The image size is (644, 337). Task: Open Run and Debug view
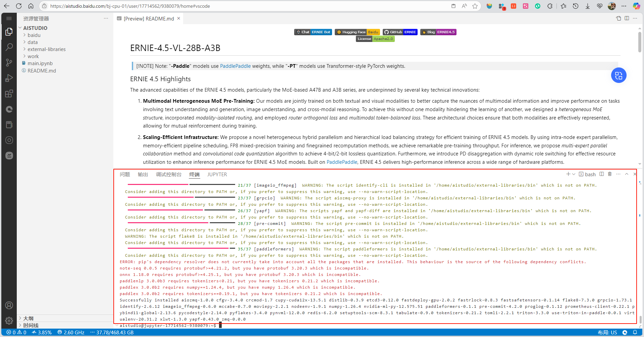click(x=9, y=78)
